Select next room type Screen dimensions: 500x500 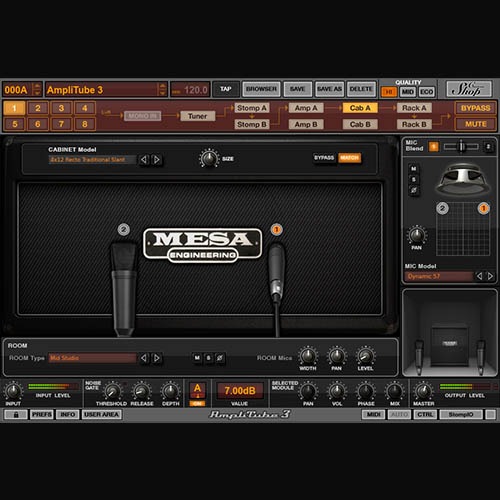pyautogui.click(x=156, y=358)
